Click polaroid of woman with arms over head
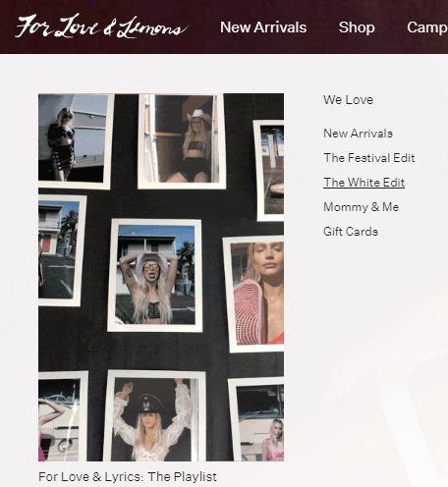Screen dimensions: 448x487 click(154, 275)
